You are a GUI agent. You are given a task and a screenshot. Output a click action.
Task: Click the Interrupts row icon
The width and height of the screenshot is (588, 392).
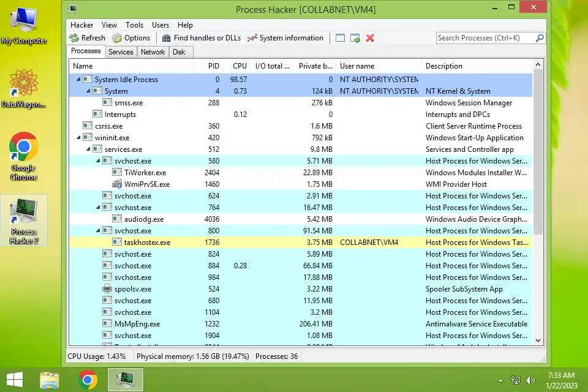coord(97,115)
